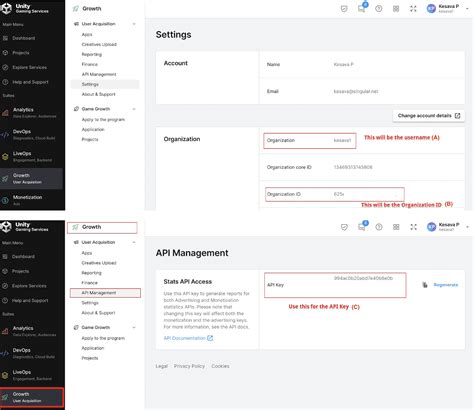Click the Unity logo in the API Management page sidebar
Screen dimensions: 474x410
tap(6, 227)
